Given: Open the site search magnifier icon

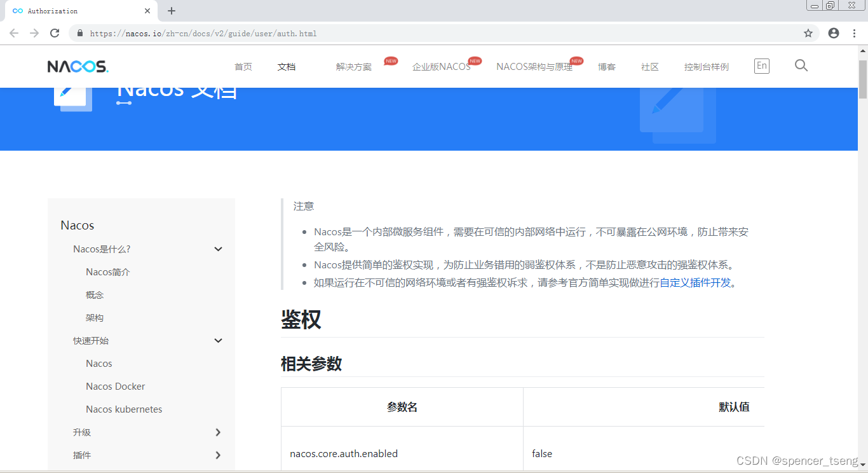Looking at the screenshot, I should [801, 65].
